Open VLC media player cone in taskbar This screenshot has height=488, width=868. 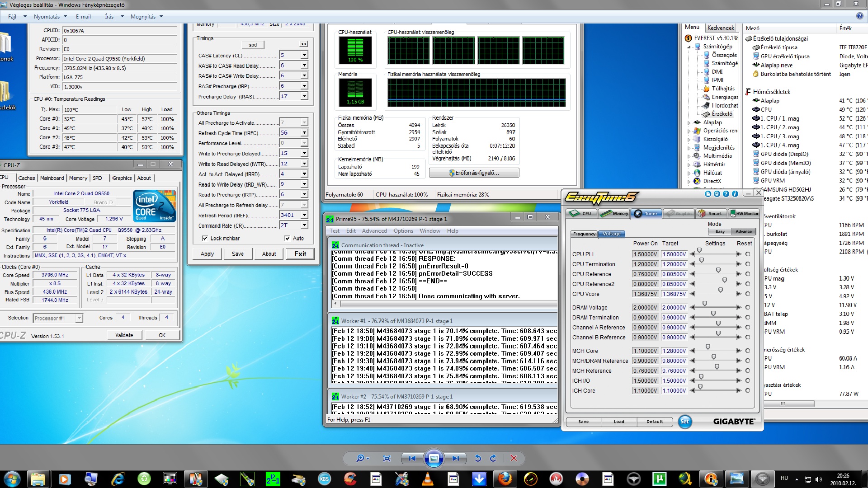(427, 479)
